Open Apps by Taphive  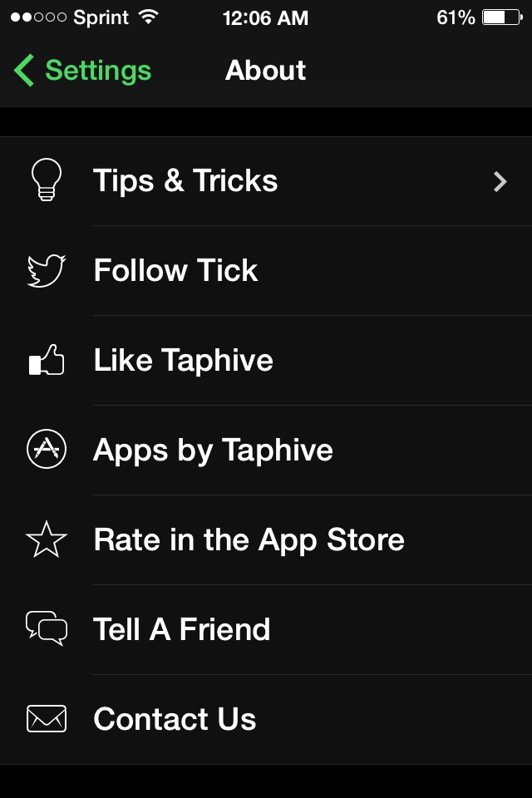click(213, 451)
